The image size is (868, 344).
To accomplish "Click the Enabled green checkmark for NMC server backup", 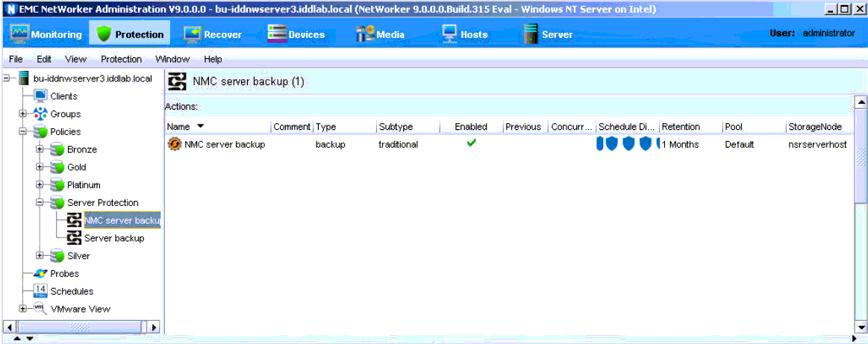I will pyautogui.click(x=471, y=143).
